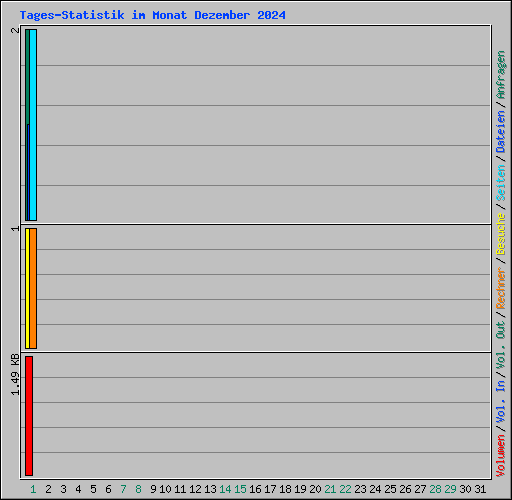Screen dimensions: 512x500
Task: Click day label '26' on the x-axis
Action: (x=405, y=489)
